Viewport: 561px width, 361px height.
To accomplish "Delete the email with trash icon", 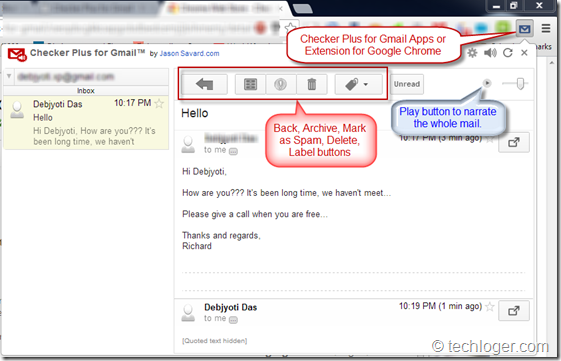I will (312, 84).
